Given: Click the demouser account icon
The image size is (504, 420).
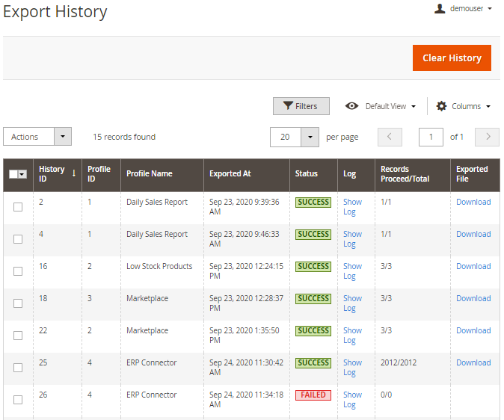Looking at the screenshot, I should [x=440, y=9].
